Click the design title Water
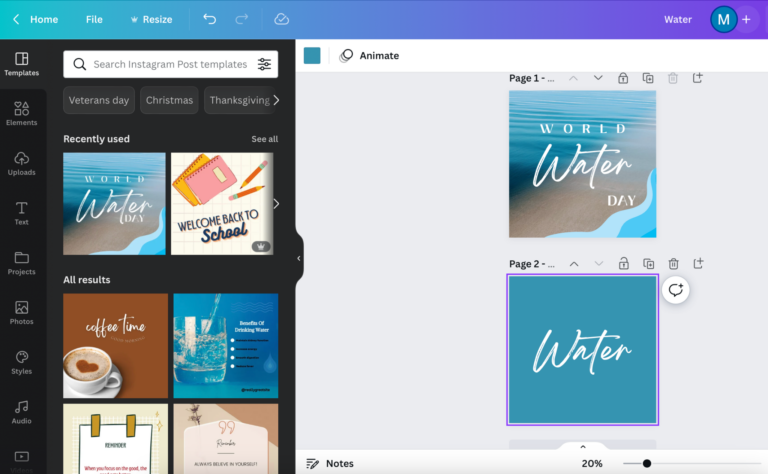 coord(678,20)
